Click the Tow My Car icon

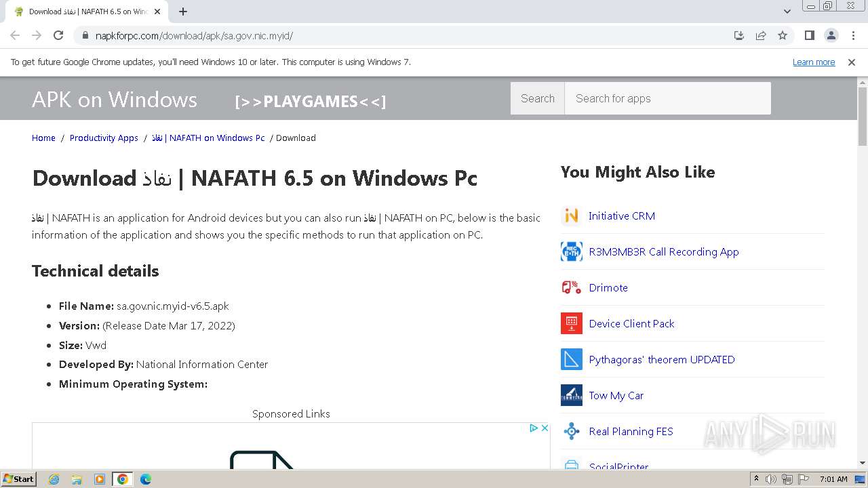click(572, 396)
